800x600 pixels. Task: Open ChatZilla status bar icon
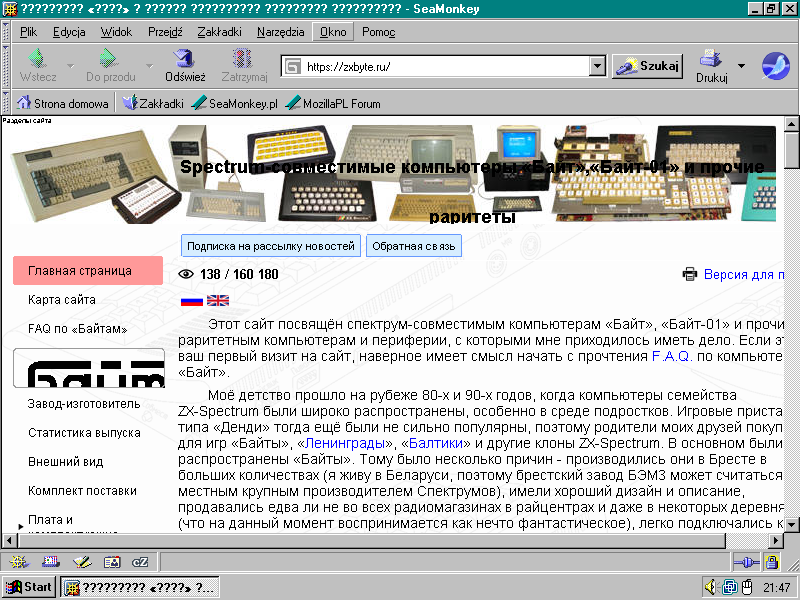coord(140,562)
